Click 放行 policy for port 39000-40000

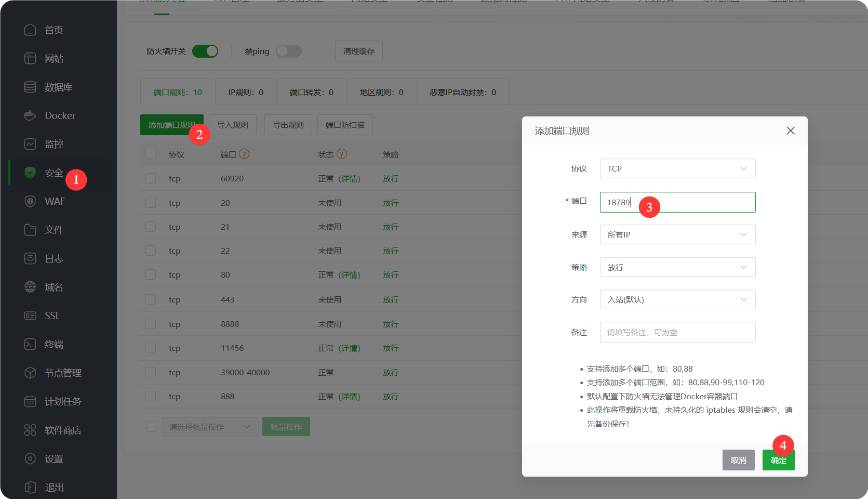coord(391,372)
